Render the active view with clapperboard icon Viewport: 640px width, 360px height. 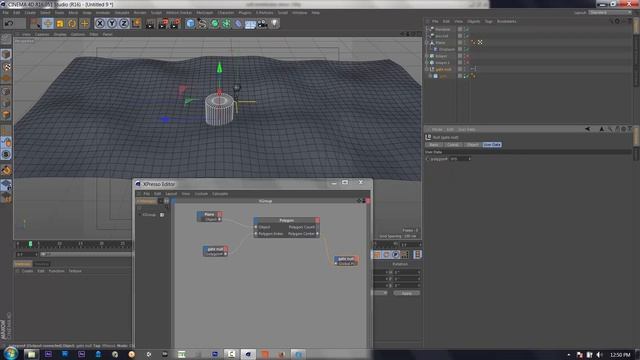(150, 24)
